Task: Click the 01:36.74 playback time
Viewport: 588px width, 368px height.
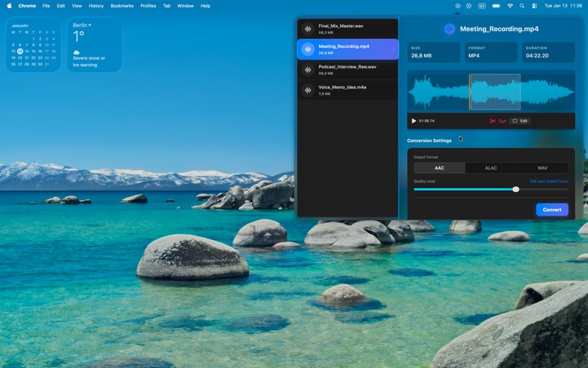Action: [427, 121]
